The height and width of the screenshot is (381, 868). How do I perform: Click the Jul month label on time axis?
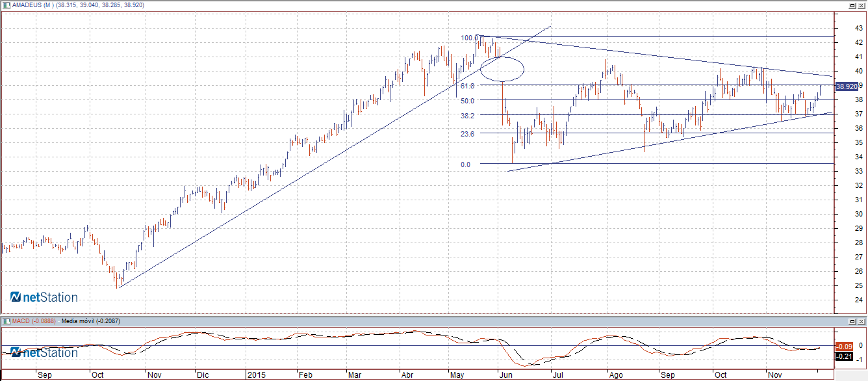[559, 375]
